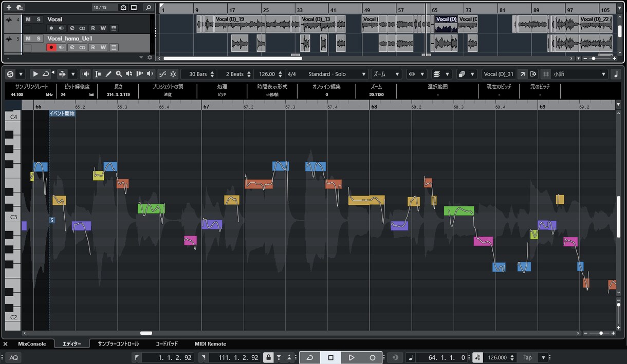
Task: Click the 126.00 tempo field in editor toolbar
Action: point(267,74)
